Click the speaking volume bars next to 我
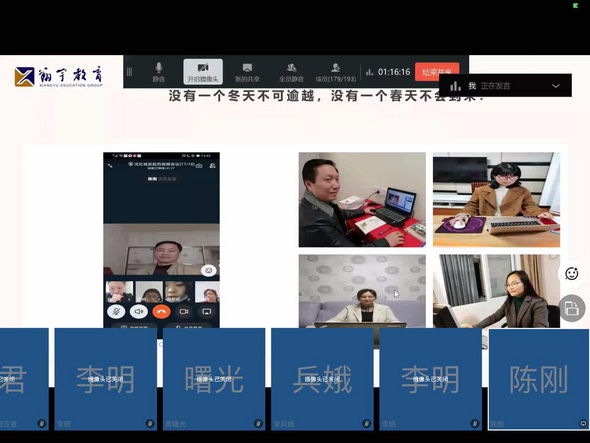 pos(455,86)
